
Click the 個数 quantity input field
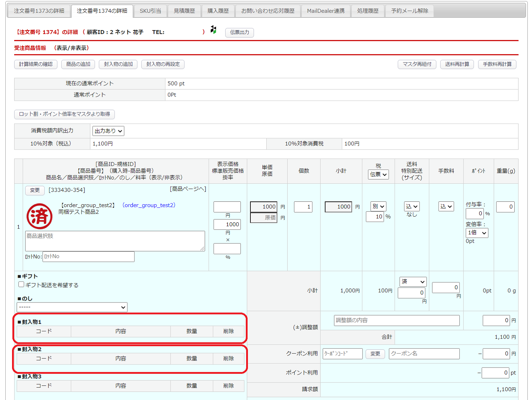coord(303,207)
